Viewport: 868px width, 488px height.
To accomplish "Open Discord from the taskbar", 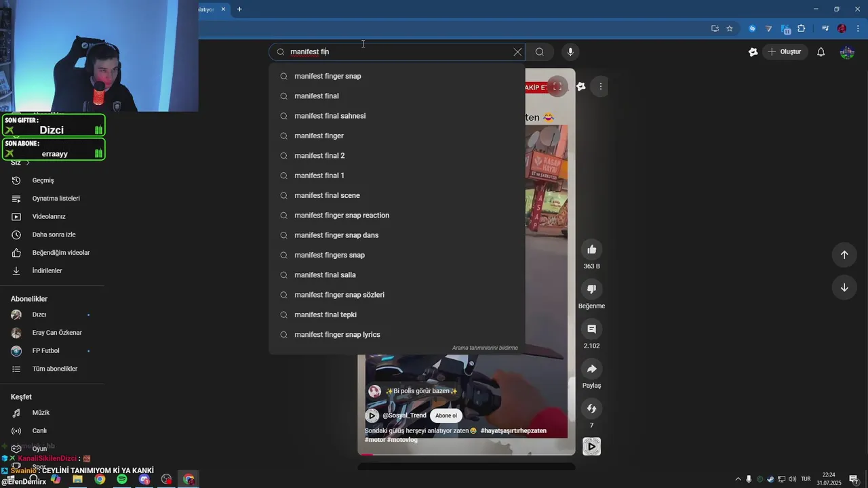I will (144, 479).
